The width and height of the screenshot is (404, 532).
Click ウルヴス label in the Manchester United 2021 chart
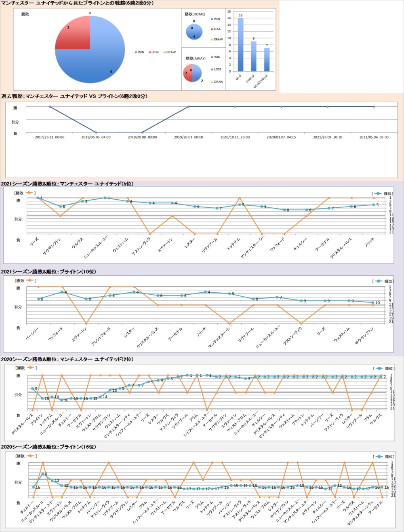click(x=78, y=243)
